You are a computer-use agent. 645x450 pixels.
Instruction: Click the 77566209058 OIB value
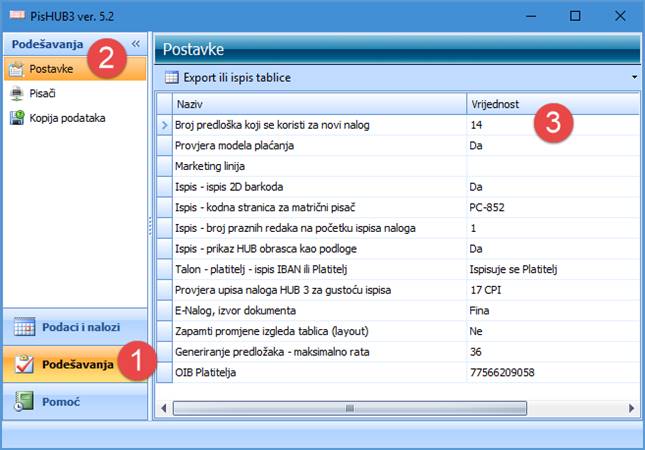click(553, 372)
